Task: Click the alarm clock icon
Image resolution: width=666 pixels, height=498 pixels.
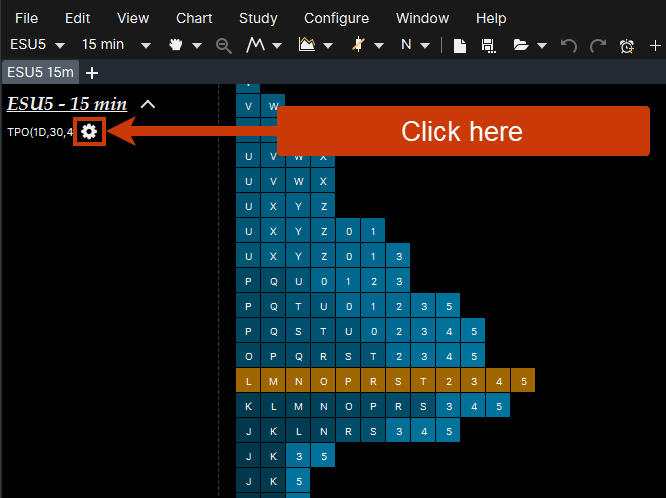Action: pos(627,46)
